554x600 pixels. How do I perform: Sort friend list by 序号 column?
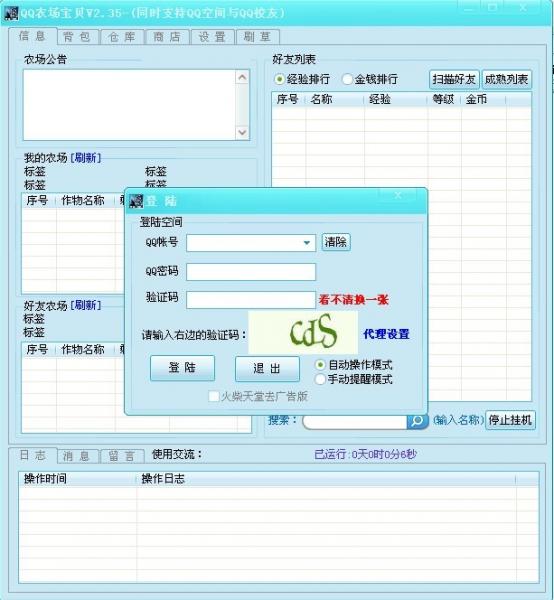[x=288, y=99]
